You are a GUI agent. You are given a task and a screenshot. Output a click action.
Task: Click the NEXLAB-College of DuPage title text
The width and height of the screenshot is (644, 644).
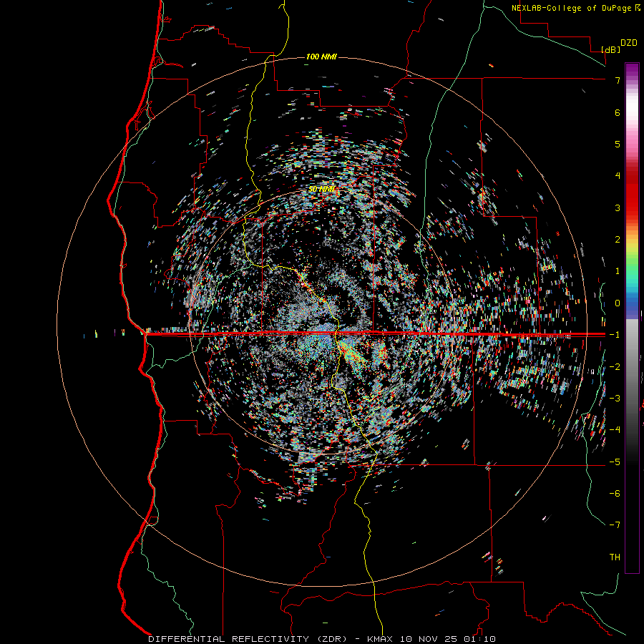571,8
